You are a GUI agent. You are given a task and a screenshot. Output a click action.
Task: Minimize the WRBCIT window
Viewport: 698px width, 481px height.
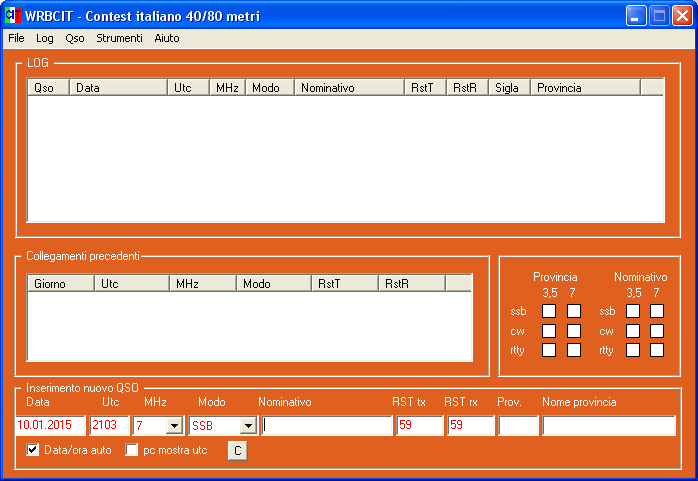point(636,16)
